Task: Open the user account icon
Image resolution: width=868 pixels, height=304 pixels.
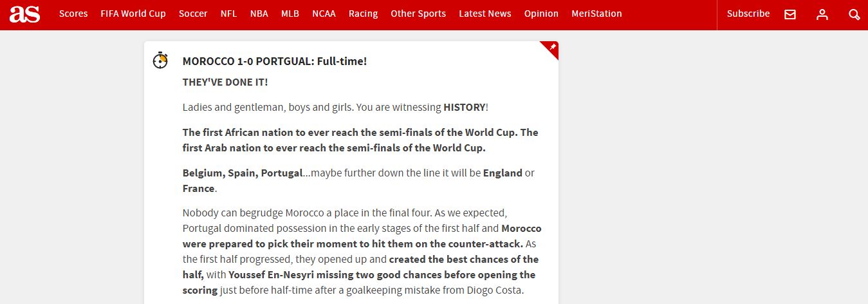Action: click(x=822, y=14)
